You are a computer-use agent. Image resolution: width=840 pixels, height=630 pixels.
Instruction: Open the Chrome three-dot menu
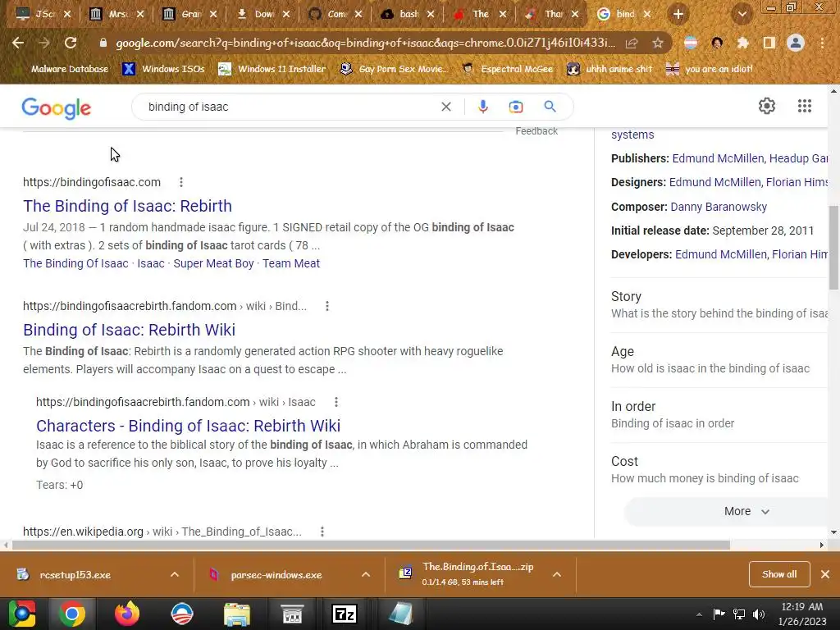click(822, 43)
